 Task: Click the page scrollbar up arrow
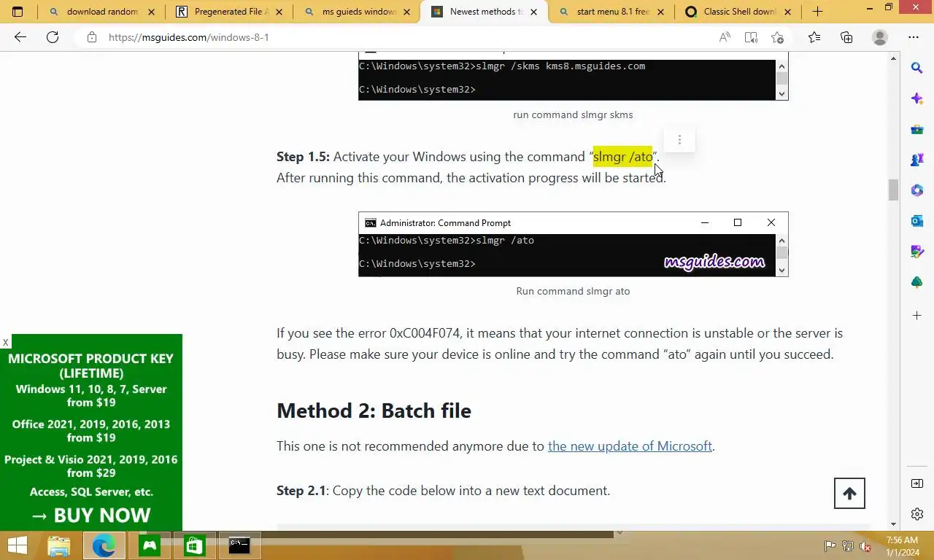(x=893, y=58)
